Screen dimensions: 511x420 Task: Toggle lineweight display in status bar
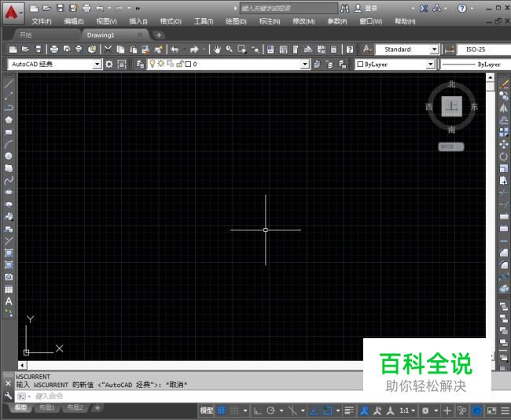(349, 411)
